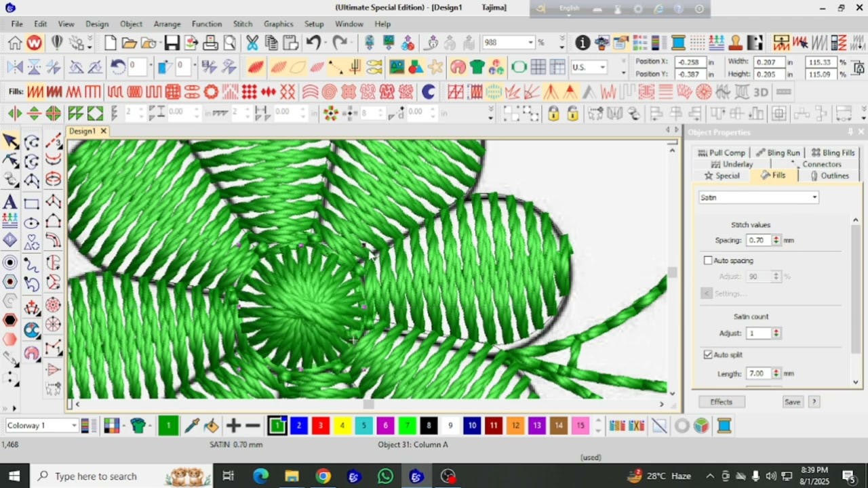868x488 pixels.
Task: Open the U.S. units dropdown
Action: pos(602,67)
